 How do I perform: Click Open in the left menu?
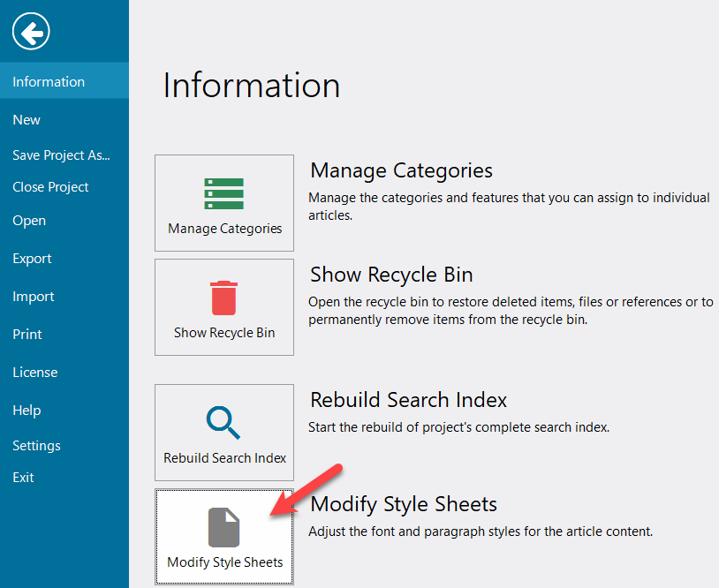tap(29, 220)
